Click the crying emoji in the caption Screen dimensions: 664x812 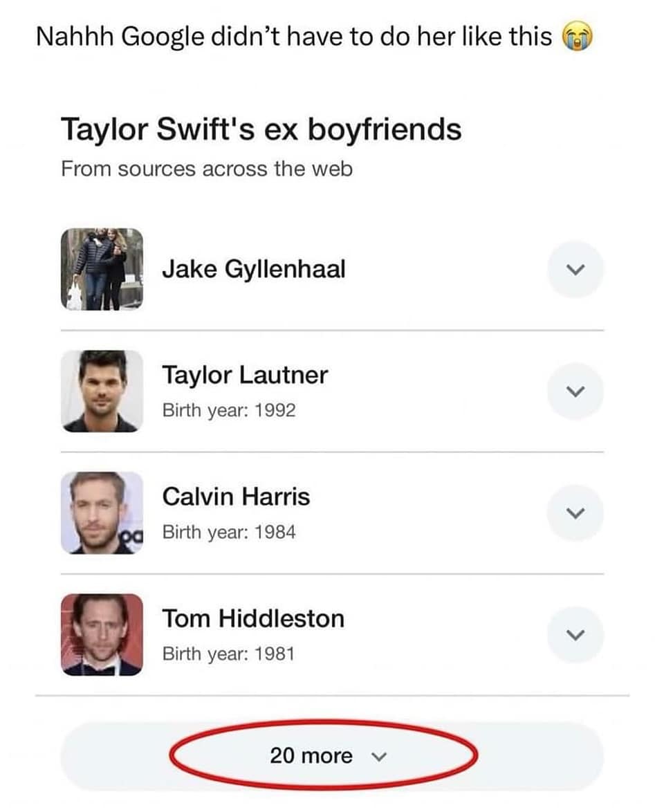578,38
